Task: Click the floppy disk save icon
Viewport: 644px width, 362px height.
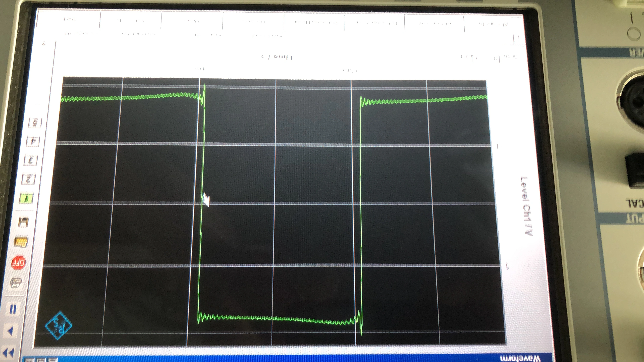Action: [23, 222]
